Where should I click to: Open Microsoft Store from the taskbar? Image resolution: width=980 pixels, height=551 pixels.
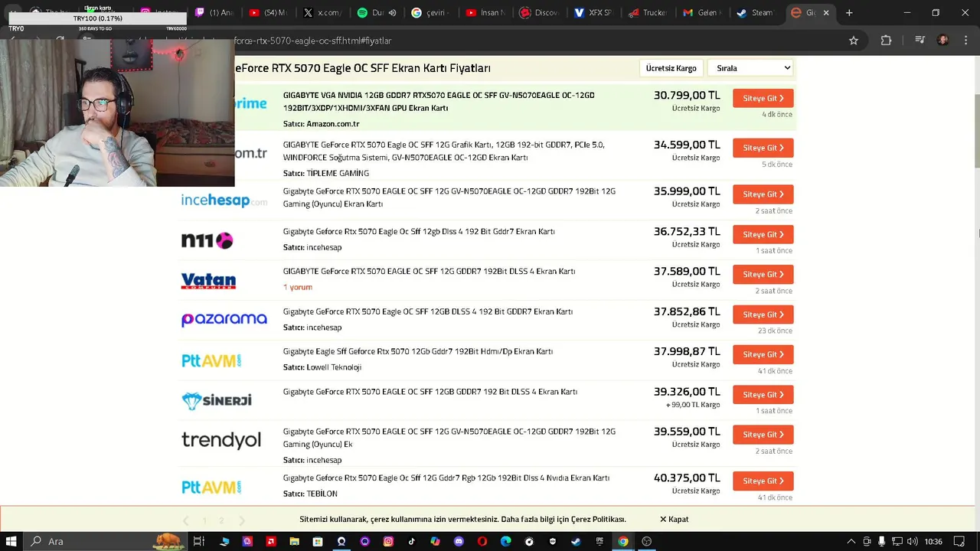tap(318, 541)
